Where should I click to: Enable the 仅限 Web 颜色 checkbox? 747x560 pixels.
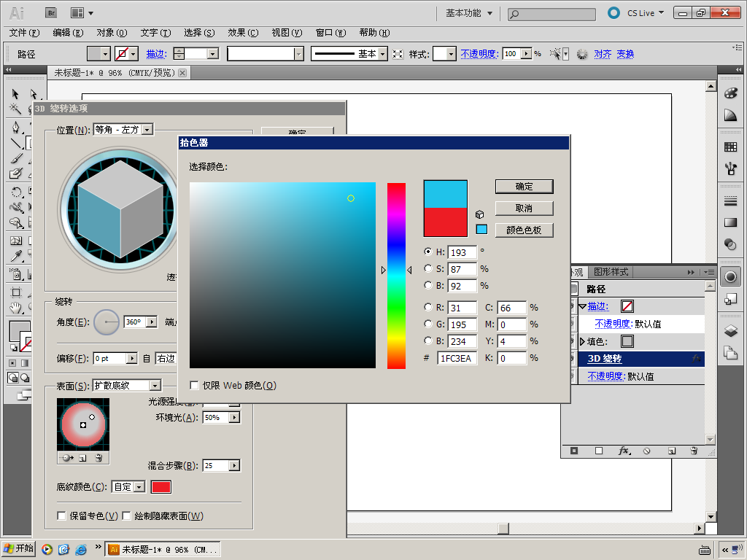click(195, 385)
